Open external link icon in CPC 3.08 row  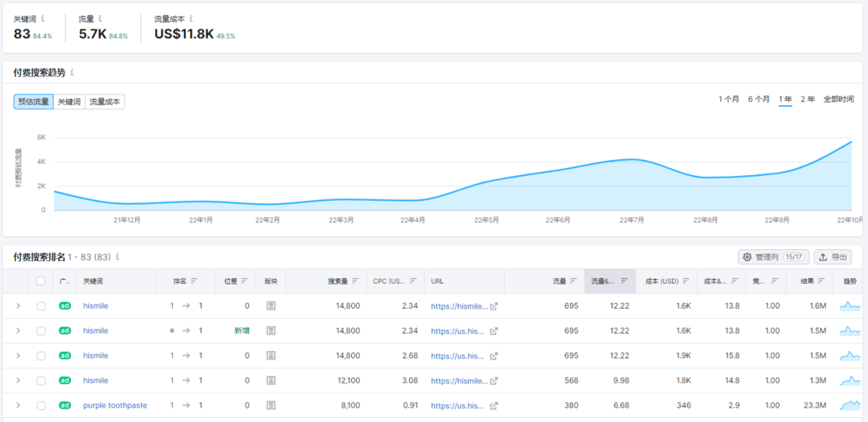(493, 380)
